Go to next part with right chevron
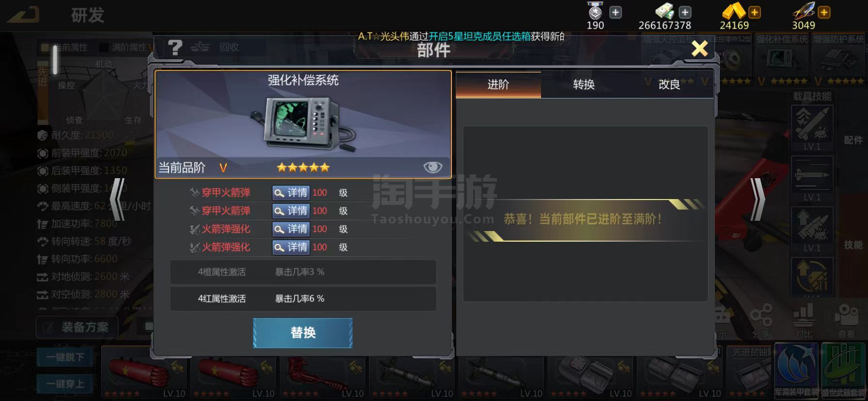The image size is (868, 401). pos(758,200)
